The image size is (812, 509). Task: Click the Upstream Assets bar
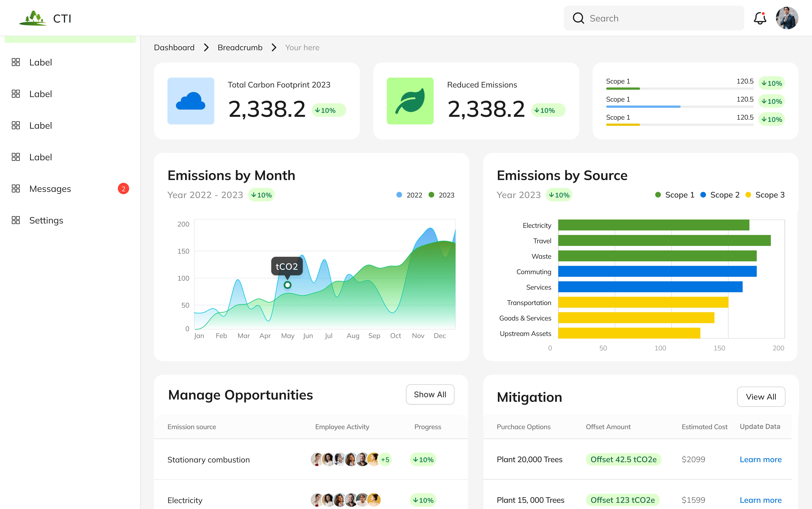pyautogui.click(x=629, y=333)
